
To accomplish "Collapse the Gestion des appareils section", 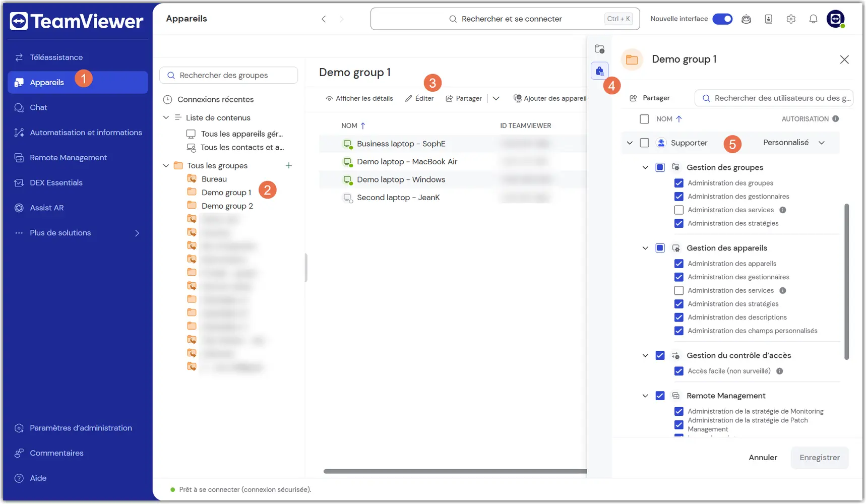I will [645, 248].
